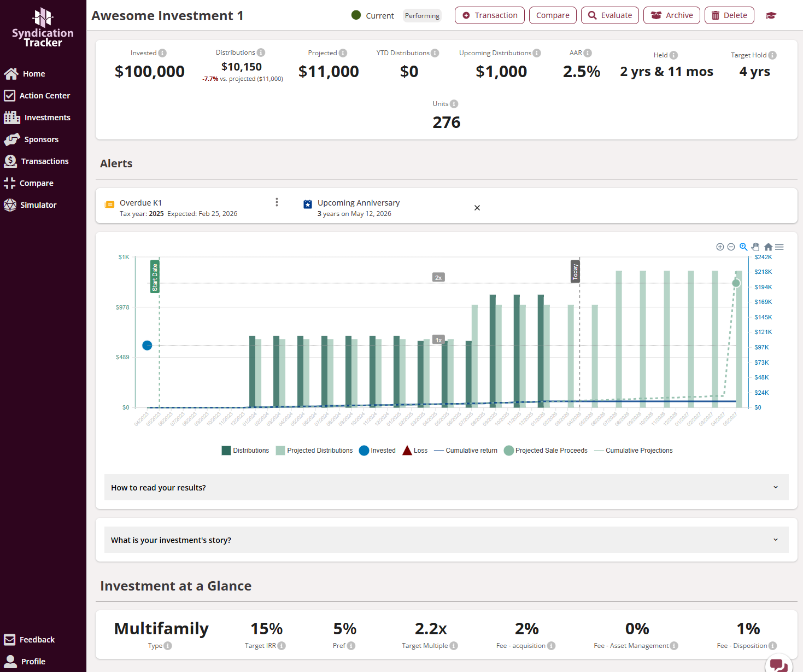803x672 pixels.
Task: Toggle Projected Sale Proceeds legend item
Action: (546, 451)
